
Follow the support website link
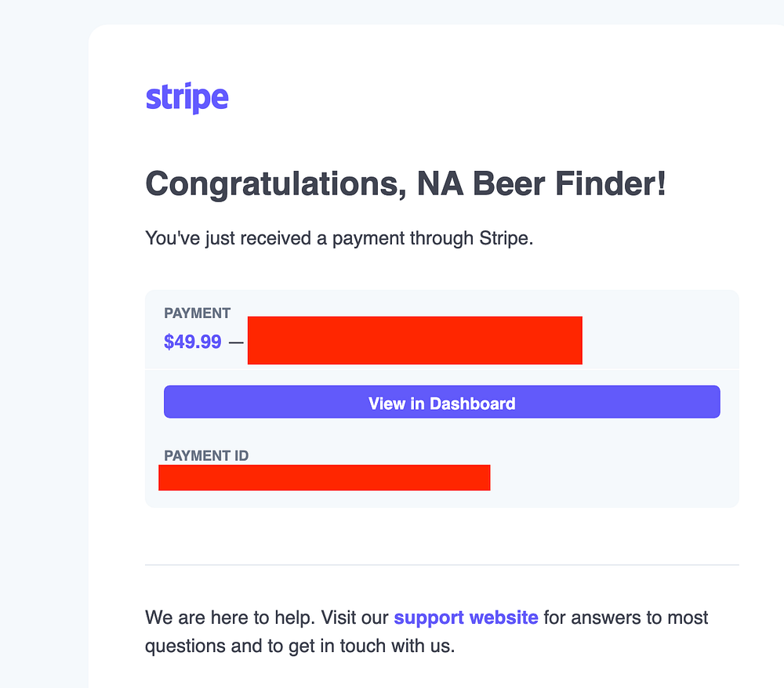pyautogui.click(x=466, y=617)
